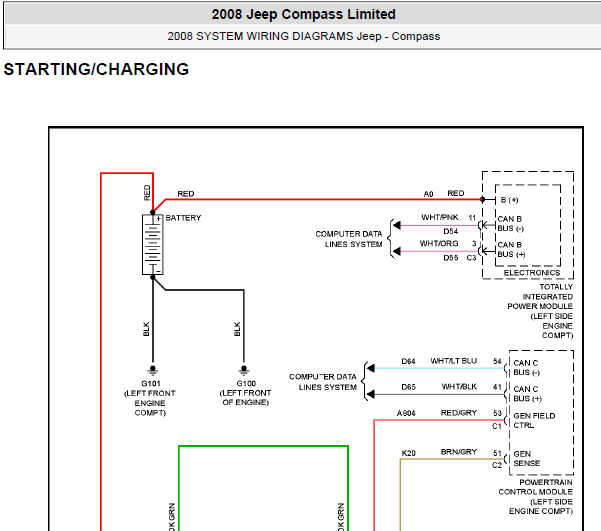Screen dimensions: 601x531
Task: Click the vertical RED label above the battery
Action: tap(147, 192)
